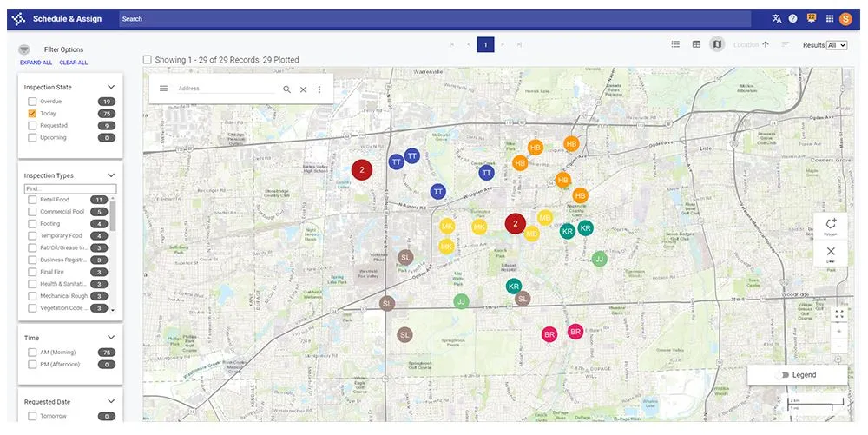Click the Clear selection tool on map
Screen dimensions: 868x435
pyautogui.click(x=831, y=254)
